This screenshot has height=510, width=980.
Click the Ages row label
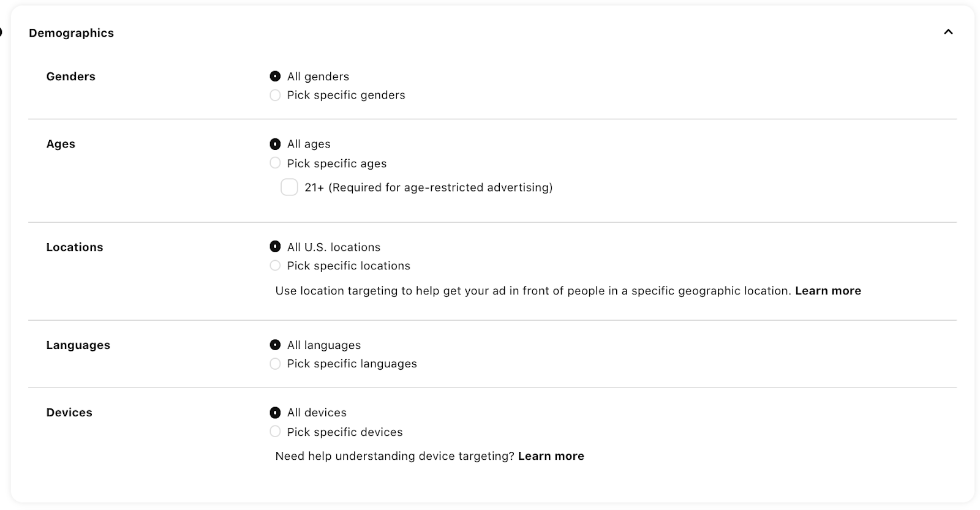point(61,144)
